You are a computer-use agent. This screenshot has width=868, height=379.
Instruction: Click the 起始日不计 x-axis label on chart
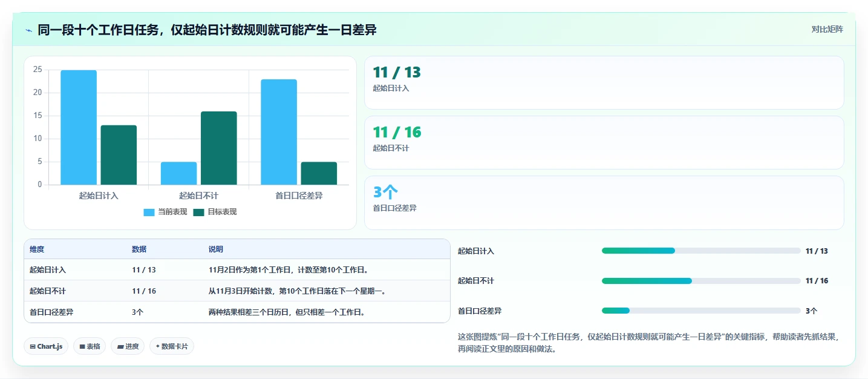(198, 196)
